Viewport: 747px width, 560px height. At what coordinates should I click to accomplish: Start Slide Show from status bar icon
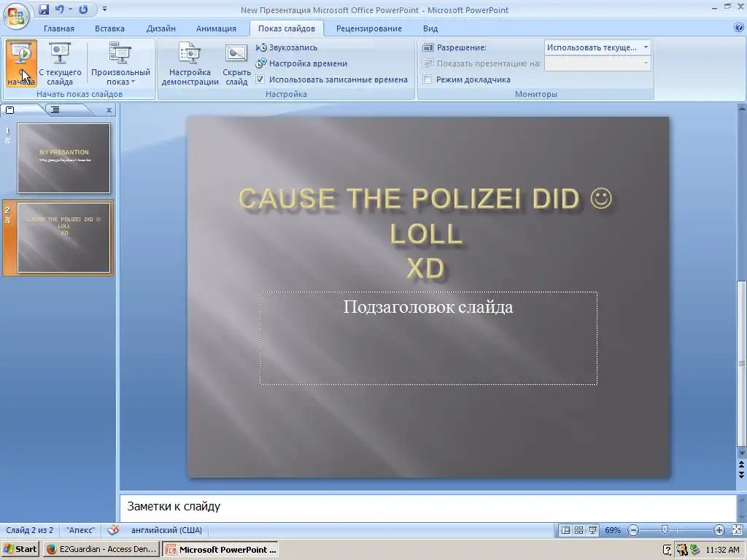[592, 530]
